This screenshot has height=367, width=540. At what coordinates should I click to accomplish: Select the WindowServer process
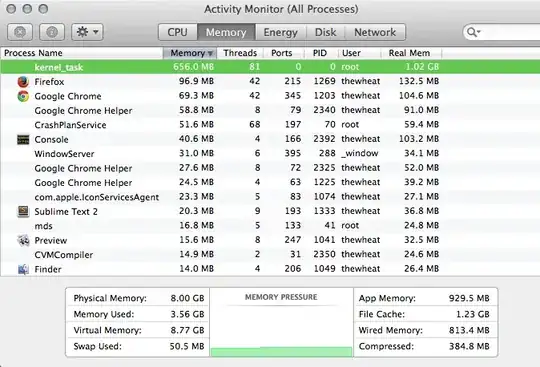(64, 154)
